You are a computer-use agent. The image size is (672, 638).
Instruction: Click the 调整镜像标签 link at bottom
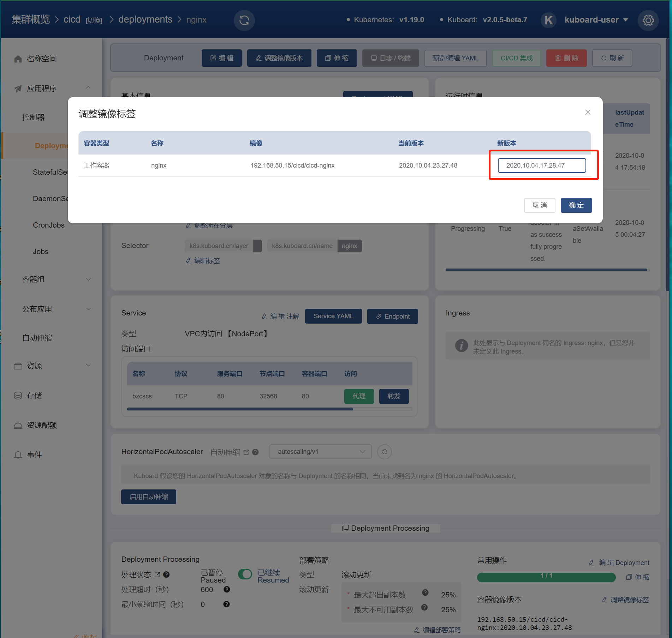pyautogui.click(x=625, y=600)
